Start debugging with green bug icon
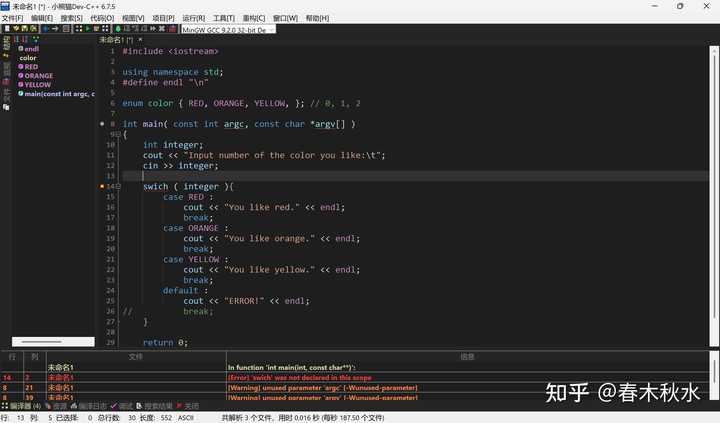 tap(118, 28)
